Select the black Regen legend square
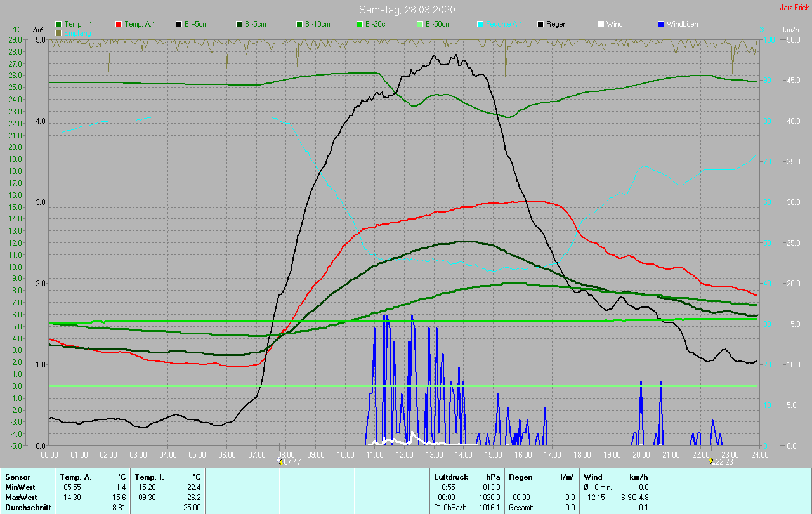 coord(540,24)
